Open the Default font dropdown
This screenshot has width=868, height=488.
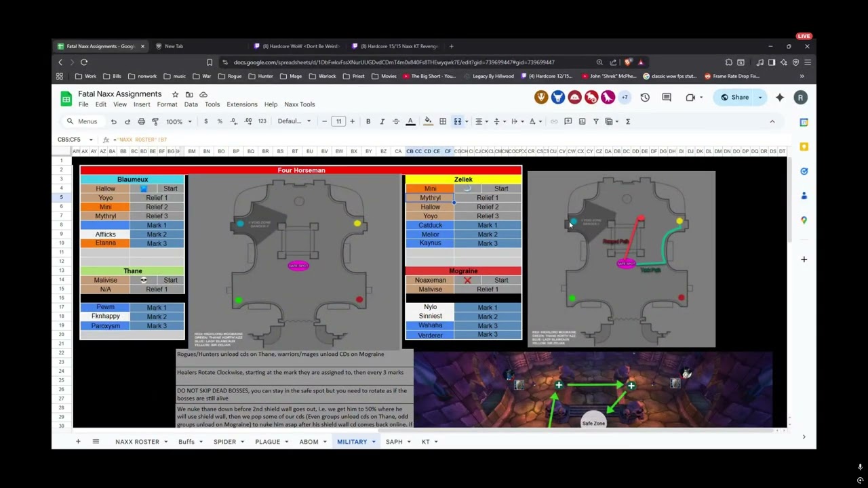point(294,121)
